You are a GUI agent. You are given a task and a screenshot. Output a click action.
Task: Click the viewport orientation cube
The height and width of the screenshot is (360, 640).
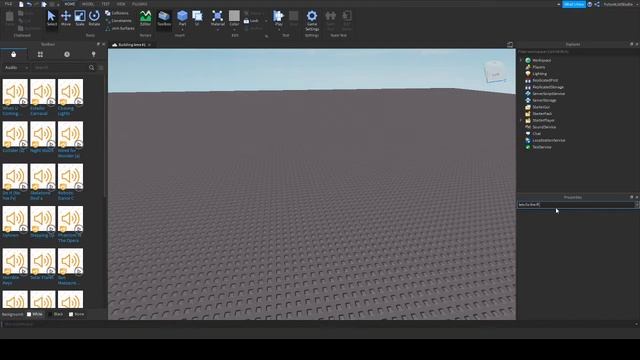click(495, 73)
